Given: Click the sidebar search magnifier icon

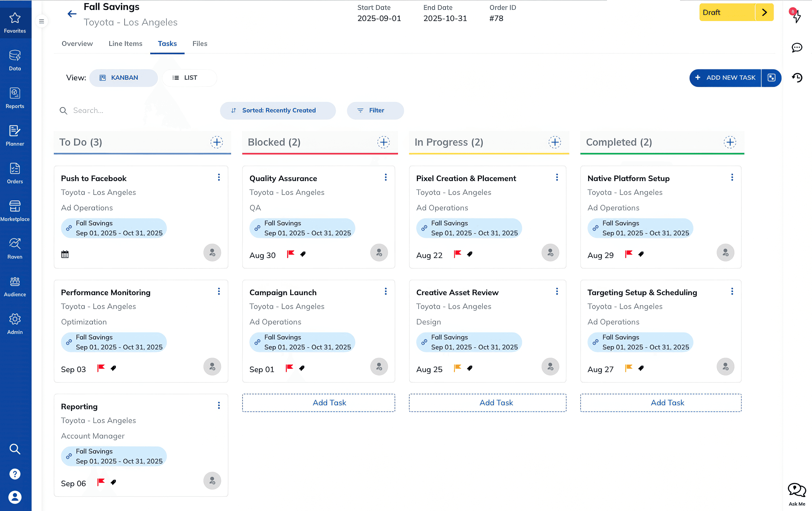Looking at the screenshot, I should (x=15, y=449).
